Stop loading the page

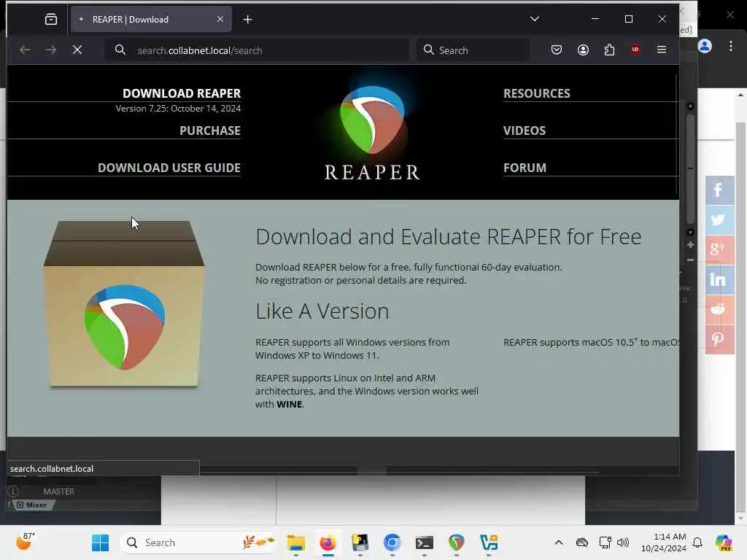[x=77, y=50]
